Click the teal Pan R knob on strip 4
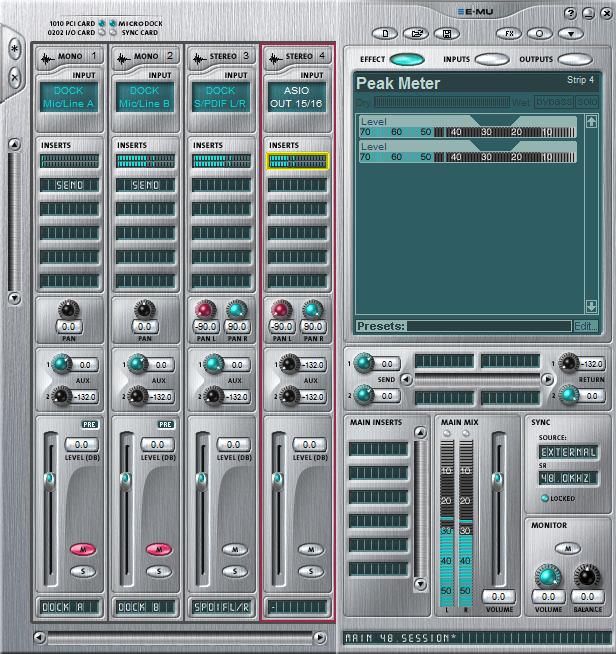616x654 pixels. 312,310
